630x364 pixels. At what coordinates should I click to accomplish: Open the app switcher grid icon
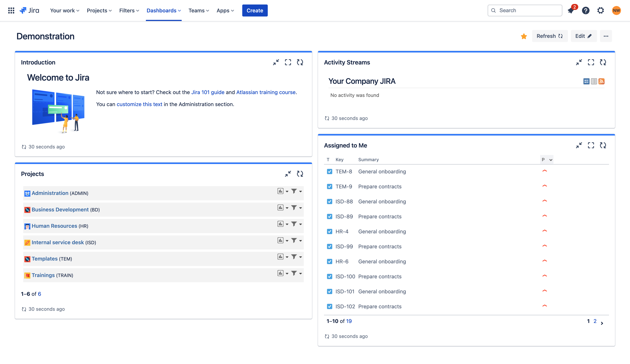pos(11,10)
